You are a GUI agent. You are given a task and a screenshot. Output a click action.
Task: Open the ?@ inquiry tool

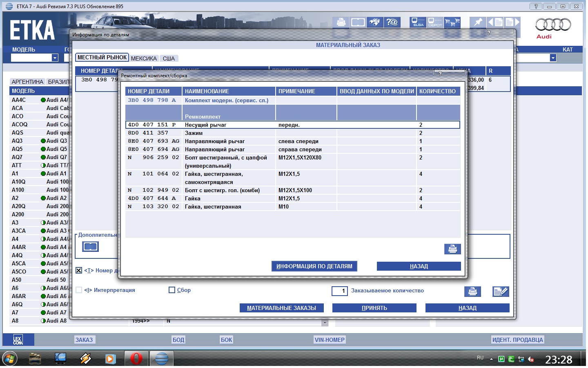(392, 22)
